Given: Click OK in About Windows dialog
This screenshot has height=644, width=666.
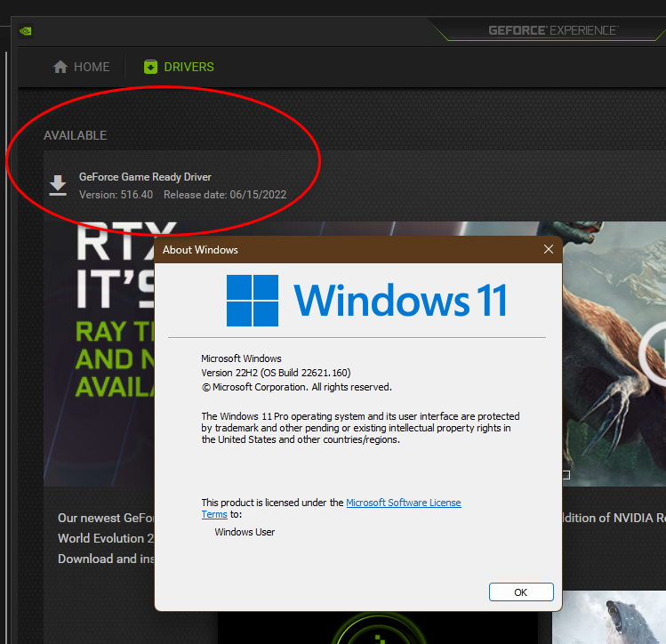Looking at the screenshot, I should (x=521, y=592).
